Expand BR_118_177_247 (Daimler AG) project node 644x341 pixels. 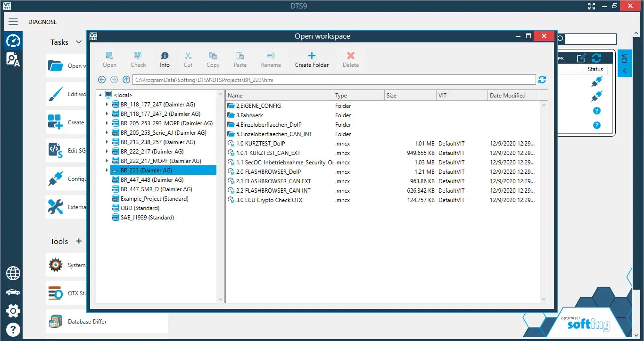[x=107, y=105]
